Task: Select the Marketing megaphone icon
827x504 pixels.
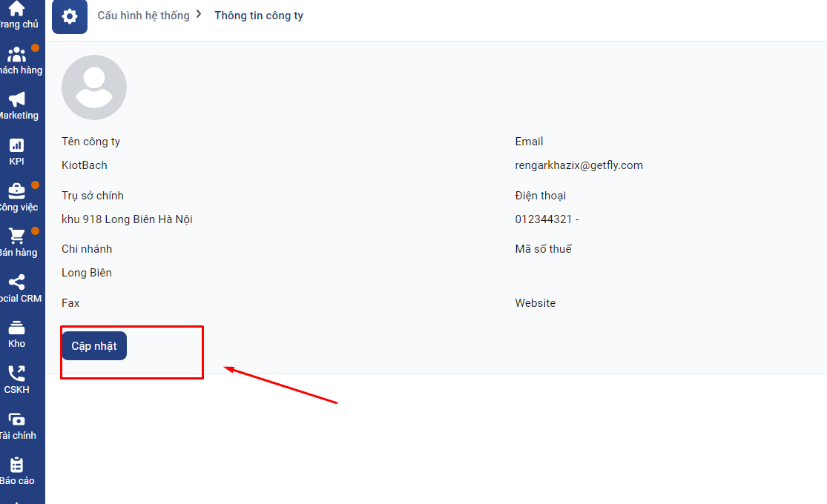Action: coord(16,100)
